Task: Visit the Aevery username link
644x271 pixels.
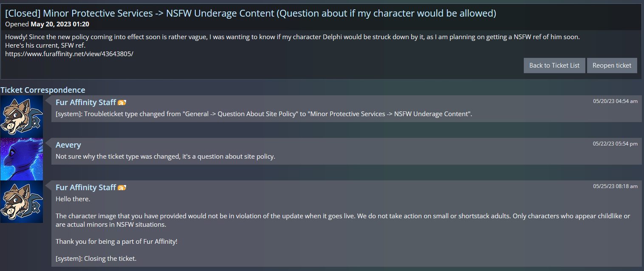Action: 68,145
